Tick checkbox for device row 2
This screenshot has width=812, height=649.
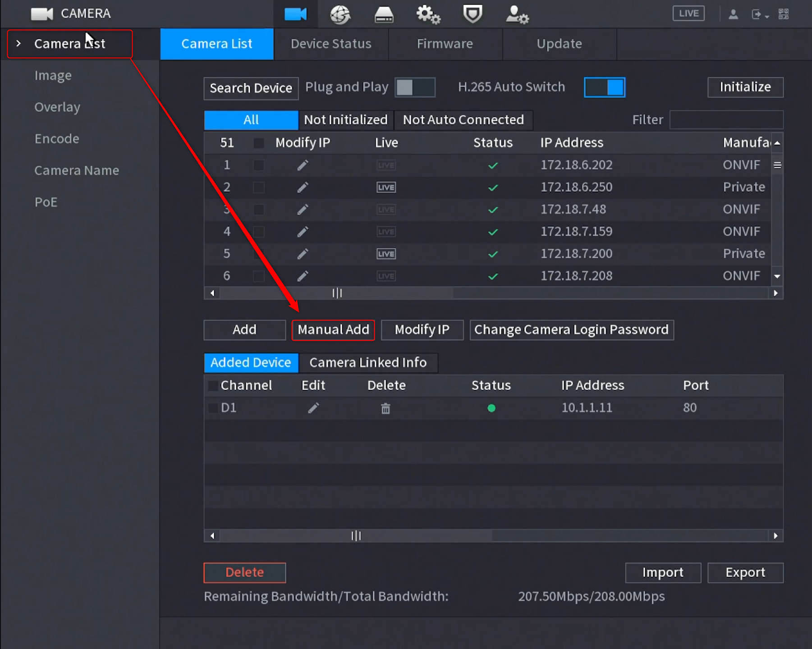259,187
